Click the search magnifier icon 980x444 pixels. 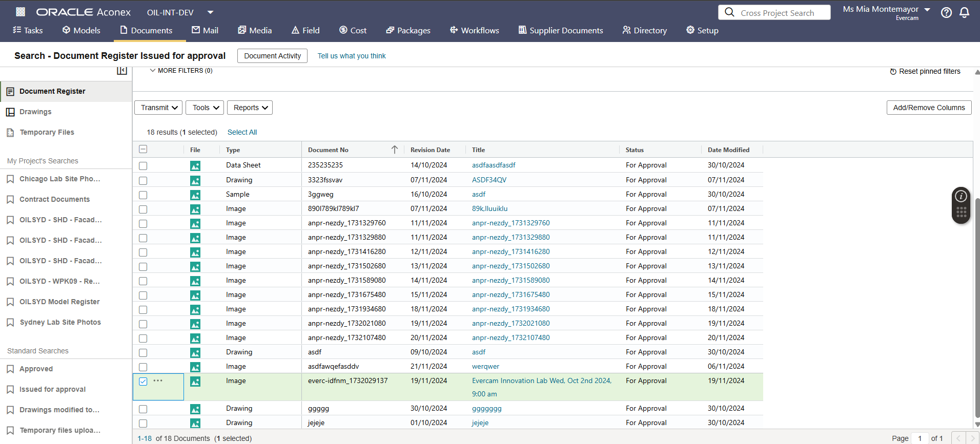pos(729,12)
